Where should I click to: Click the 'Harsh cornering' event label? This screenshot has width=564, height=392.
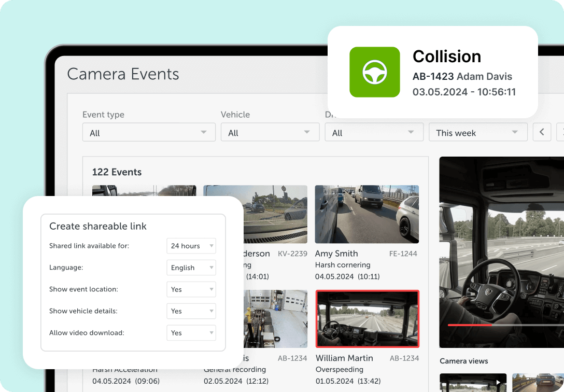click(343, 265)
